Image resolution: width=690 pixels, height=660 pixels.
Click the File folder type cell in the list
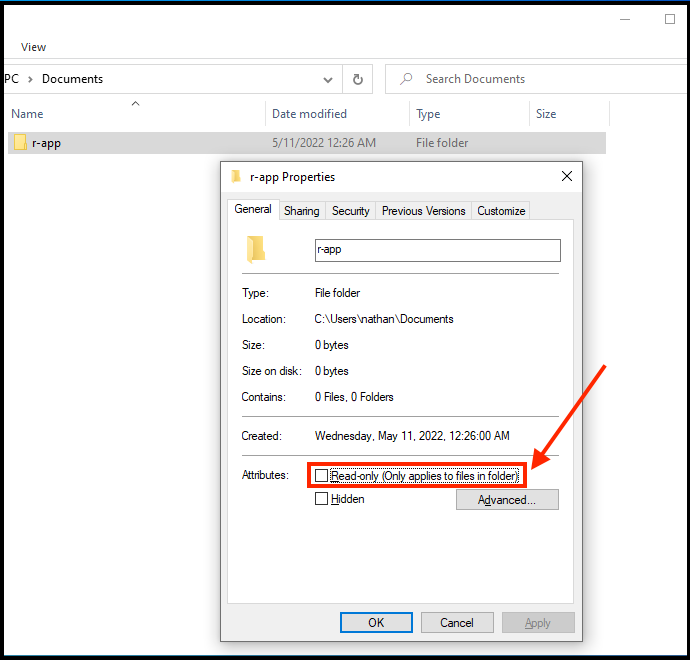pyautogui.click(x=442, y=143)
